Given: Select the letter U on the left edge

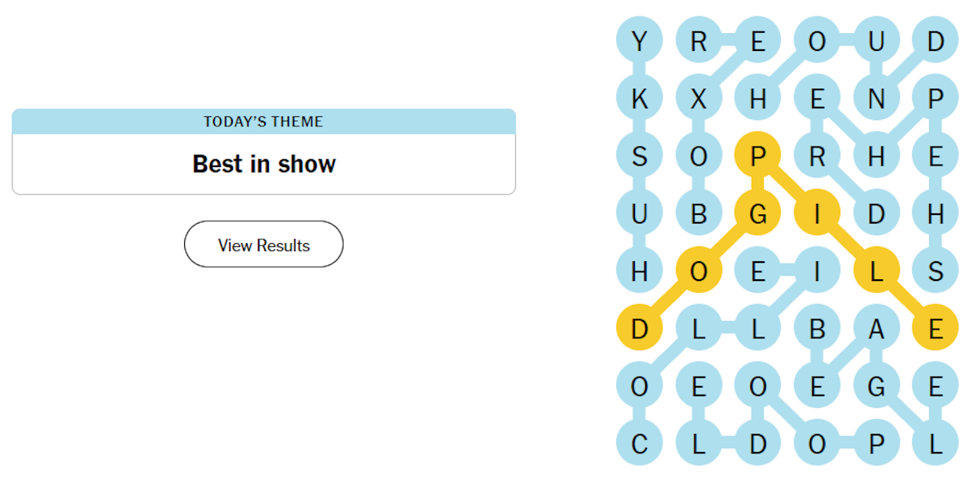Looking at the screenshot, I should click(x=639, y=212).
